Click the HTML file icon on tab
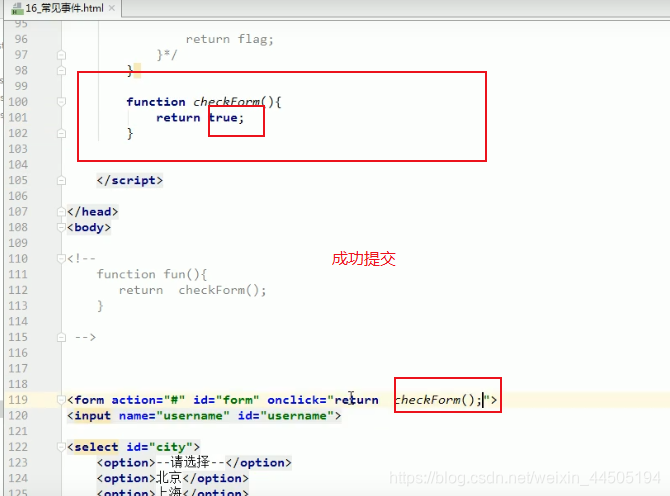The height and width of the screenshot is (496, 670). (18, 8)
